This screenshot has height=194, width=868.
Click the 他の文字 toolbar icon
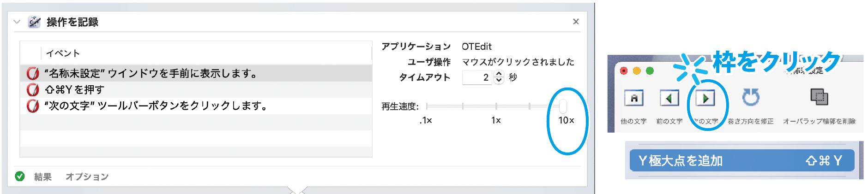[634, 98]
